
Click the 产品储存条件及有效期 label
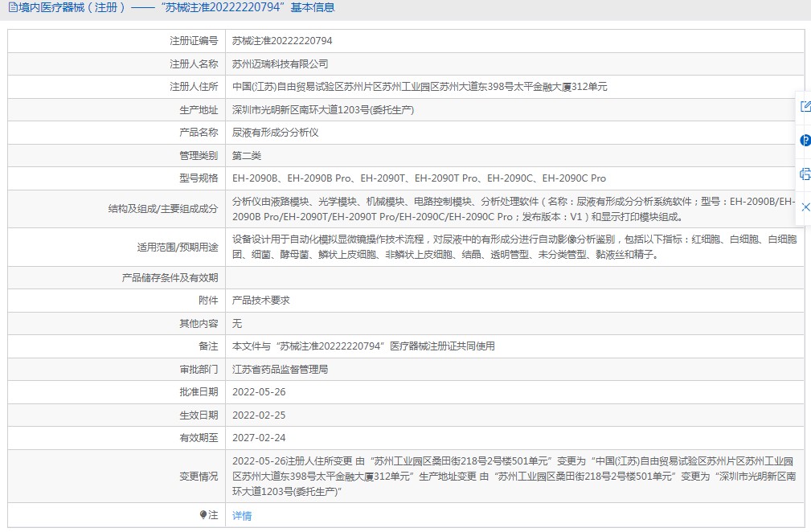pos(170,278)
